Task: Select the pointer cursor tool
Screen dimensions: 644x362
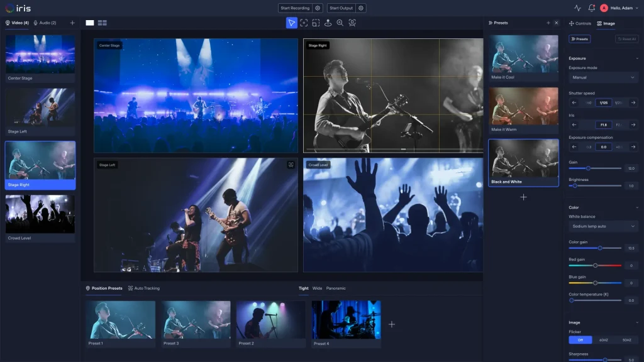Action: (291, 23)
